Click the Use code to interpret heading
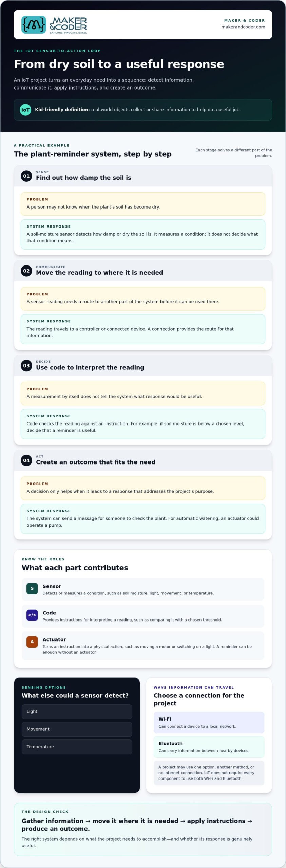Image resolution: width=286 pixels, height=868 pixels. tap(90, 368)
